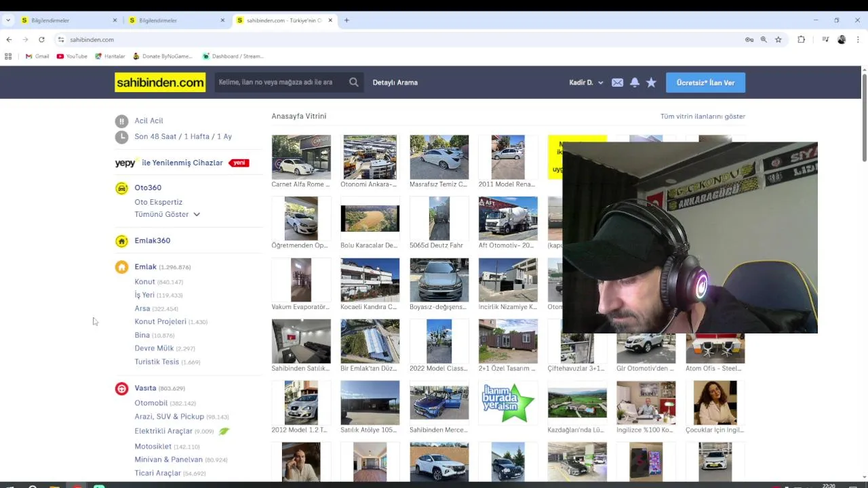Image resolution: width=868 pixels, height=488 pixels.
Task: Click the İlanım burada yer alsın star
Action: [508, 403]
